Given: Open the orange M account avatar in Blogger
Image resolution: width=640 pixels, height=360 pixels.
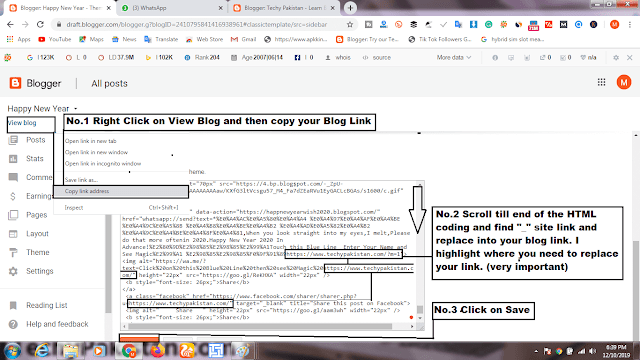Looking at the screenshot, I should coord(624,82).
